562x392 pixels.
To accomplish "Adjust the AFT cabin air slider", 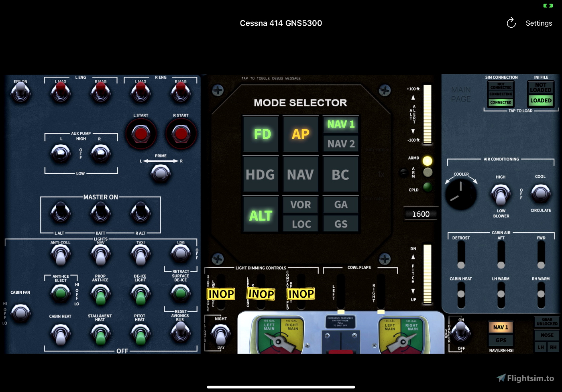I will (501, 254).
